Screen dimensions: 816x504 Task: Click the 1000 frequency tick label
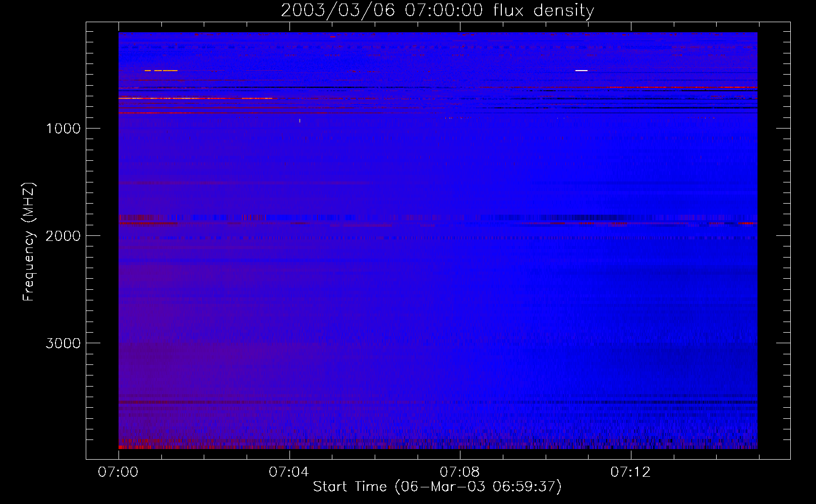click(x=63, y=129)
